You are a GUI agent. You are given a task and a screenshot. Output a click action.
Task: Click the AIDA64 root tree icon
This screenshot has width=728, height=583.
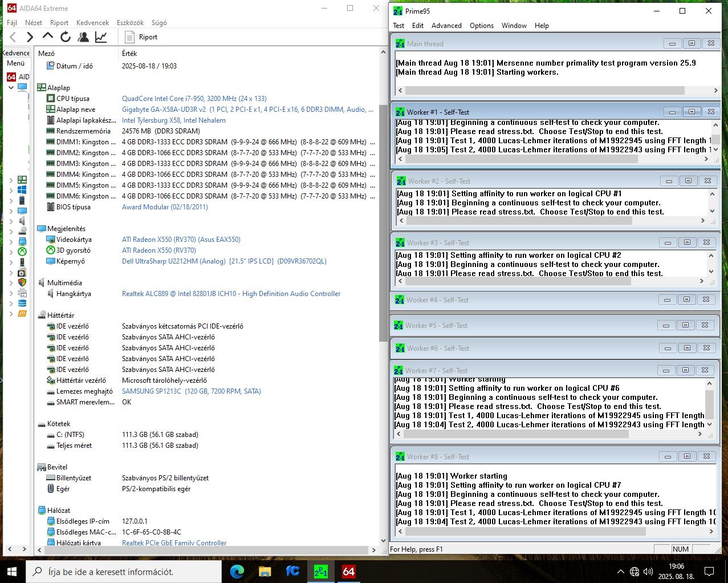tap(11, 76)
